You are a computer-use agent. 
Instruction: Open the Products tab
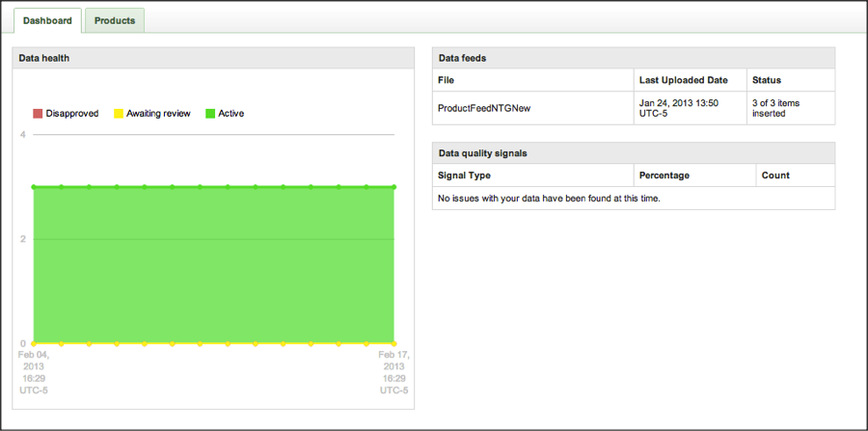coord(115,20)
